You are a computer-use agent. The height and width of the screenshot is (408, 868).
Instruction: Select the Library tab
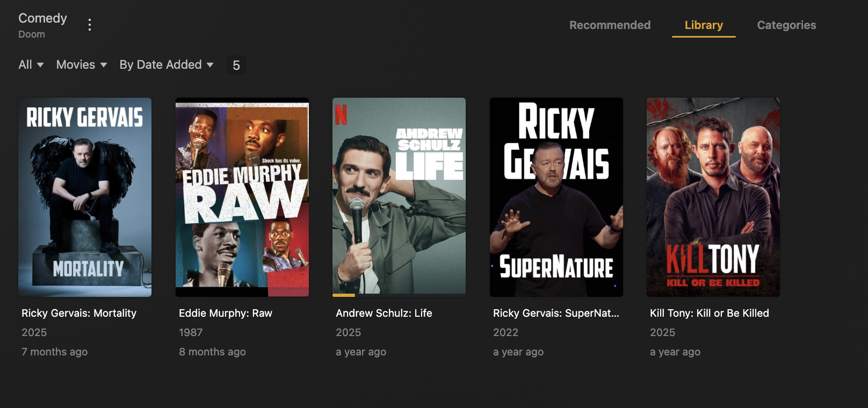[x=704, y=25]
